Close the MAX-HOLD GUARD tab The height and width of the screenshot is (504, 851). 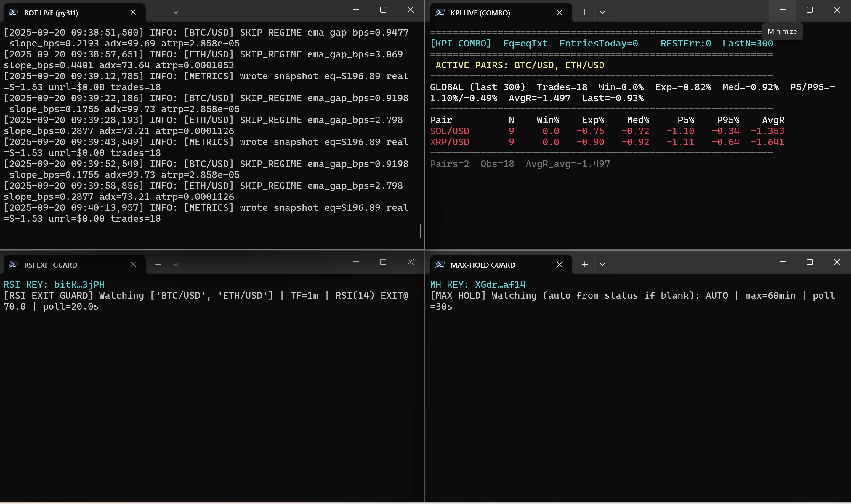[560, 264]
